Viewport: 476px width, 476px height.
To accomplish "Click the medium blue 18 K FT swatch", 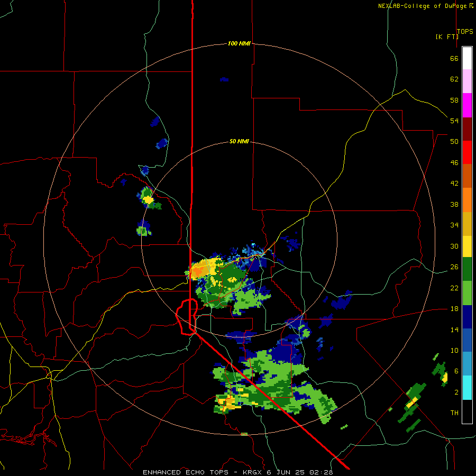I will [x=467, y=340].
